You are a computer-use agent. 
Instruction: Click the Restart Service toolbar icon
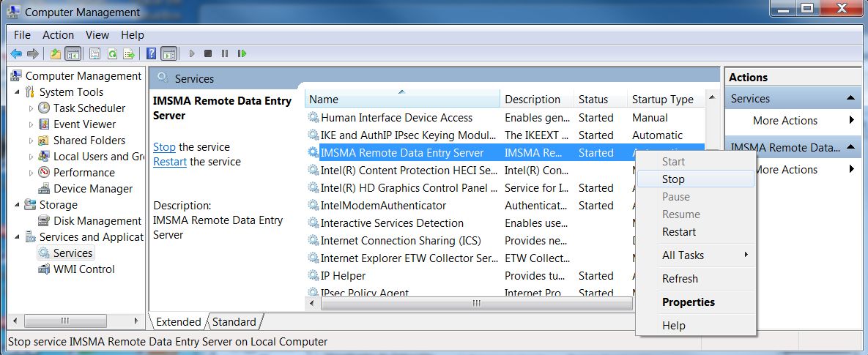[x=242, y=53]
